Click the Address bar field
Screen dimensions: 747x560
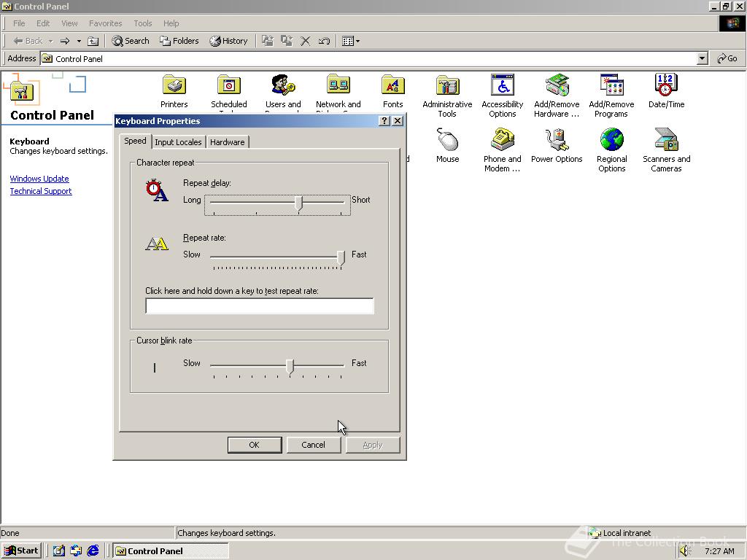(x=368, y=58)
